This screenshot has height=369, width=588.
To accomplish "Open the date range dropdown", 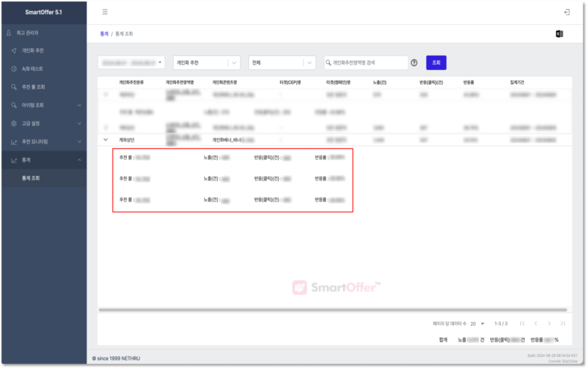I will [131, 63].
